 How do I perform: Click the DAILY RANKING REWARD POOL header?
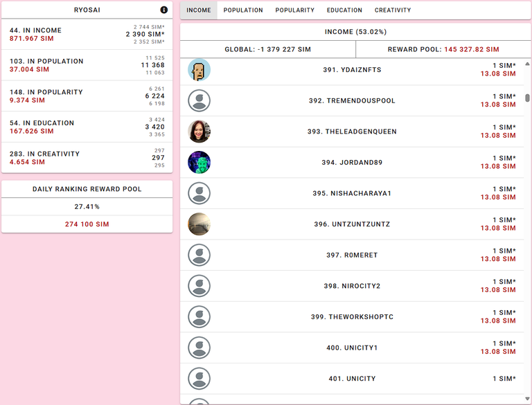pyautogui.click(x=87, y=189)
